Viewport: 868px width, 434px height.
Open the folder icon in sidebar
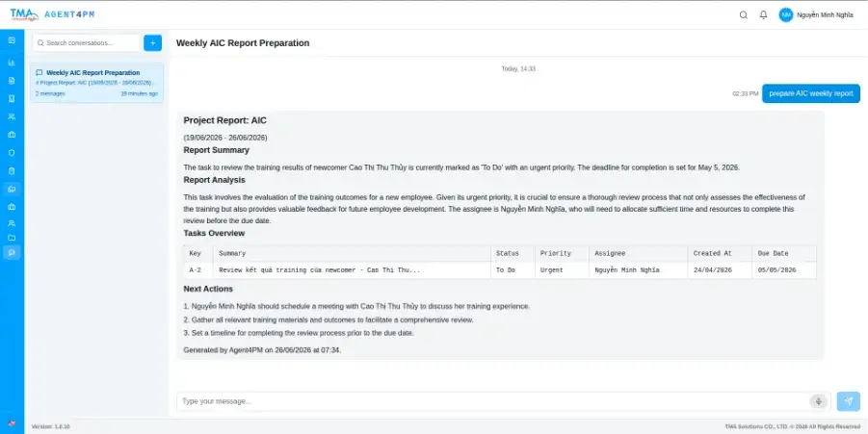[12, 238]
